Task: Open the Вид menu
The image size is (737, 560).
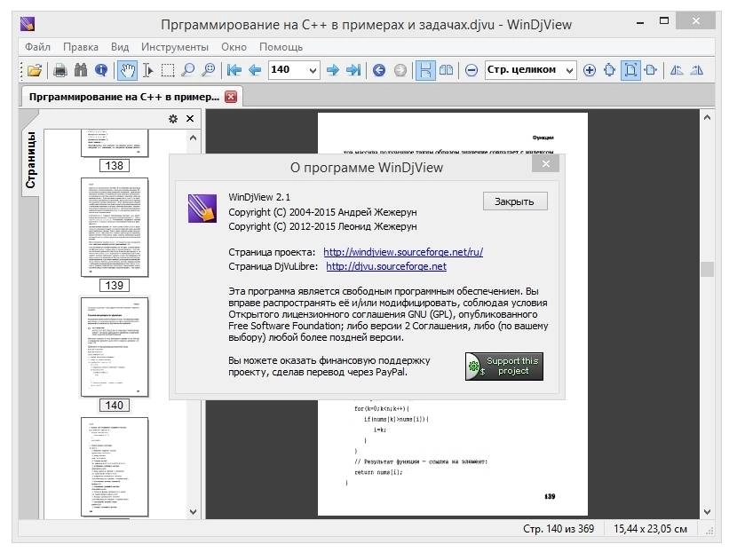Action: coord(120,47)
